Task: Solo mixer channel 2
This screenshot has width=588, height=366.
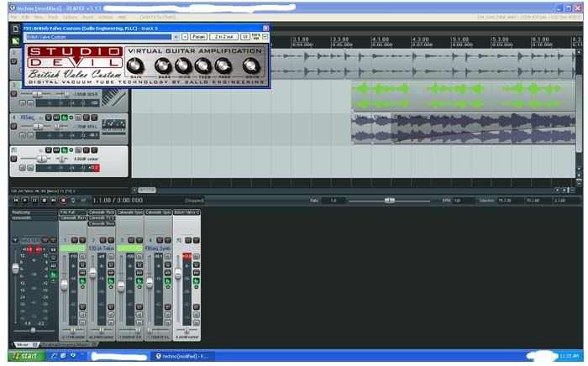Action: pyautogui.click(x=111, y=240)
